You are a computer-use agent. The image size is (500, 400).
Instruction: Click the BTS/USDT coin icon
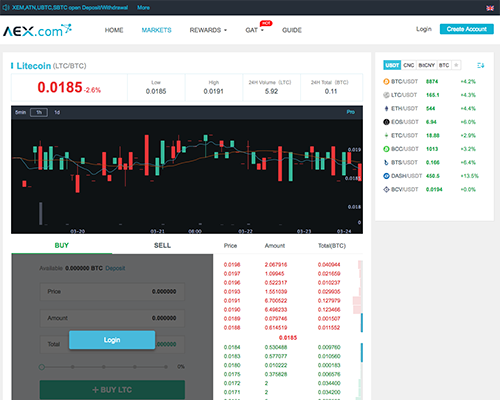[386, 162]
